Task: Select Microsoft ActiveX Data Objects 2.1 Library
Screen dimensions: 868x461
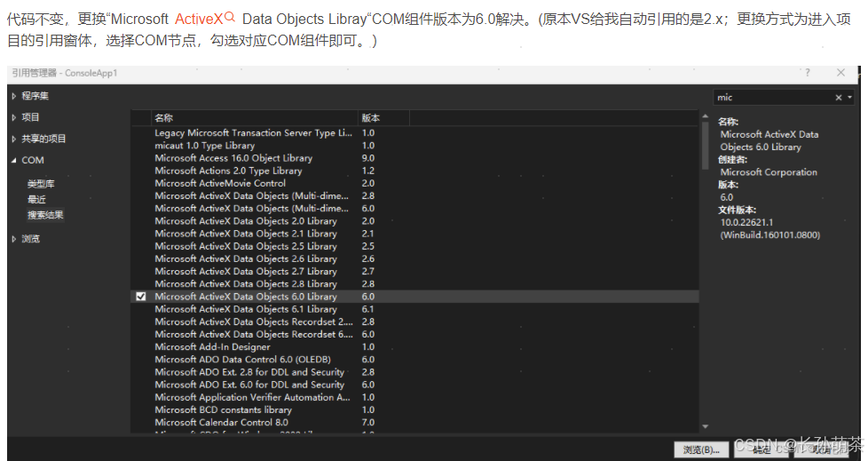Action: pyautogui.click(x=414, y=234)
